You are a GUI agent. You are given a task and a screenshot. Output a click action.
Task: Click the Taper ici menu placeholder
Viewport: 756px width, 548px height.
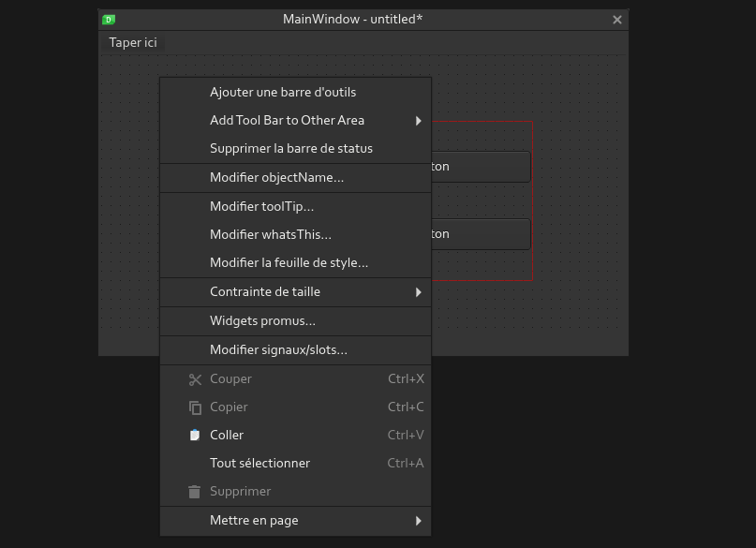132,42
